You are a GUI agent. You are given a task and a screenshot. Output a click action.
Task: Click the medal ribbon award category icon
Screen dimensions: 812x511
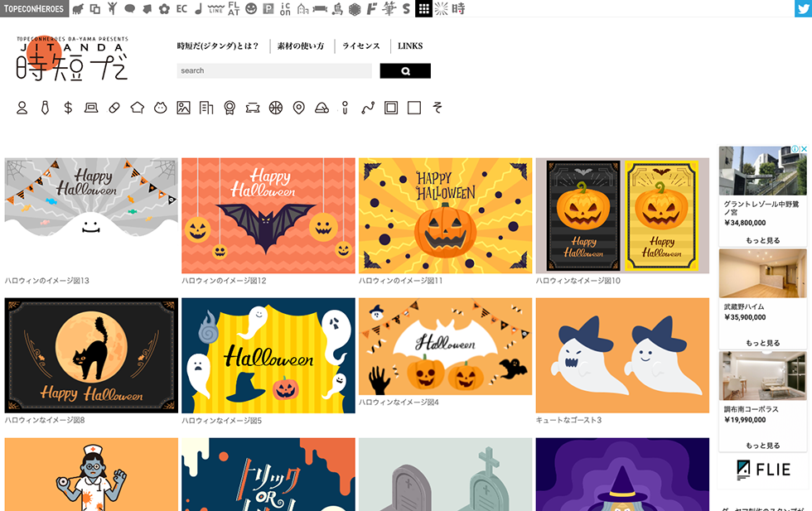pos(229,108)
